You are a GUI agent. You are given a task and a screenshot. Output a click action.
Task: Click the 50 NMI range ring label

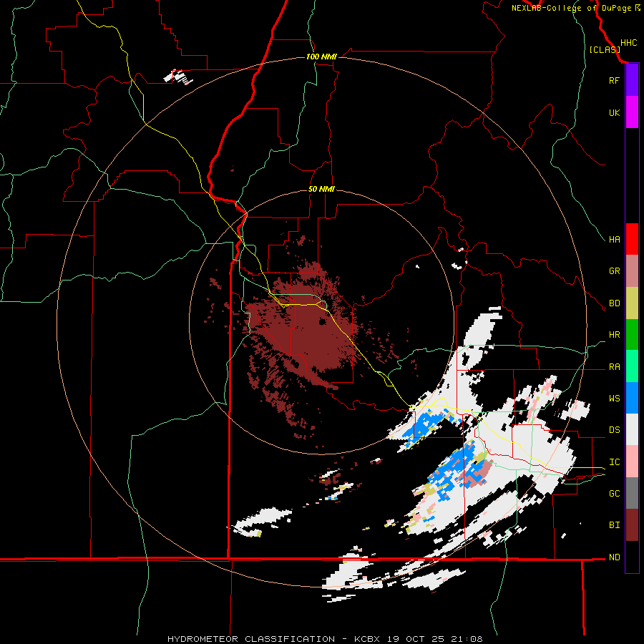click(321, 189)
